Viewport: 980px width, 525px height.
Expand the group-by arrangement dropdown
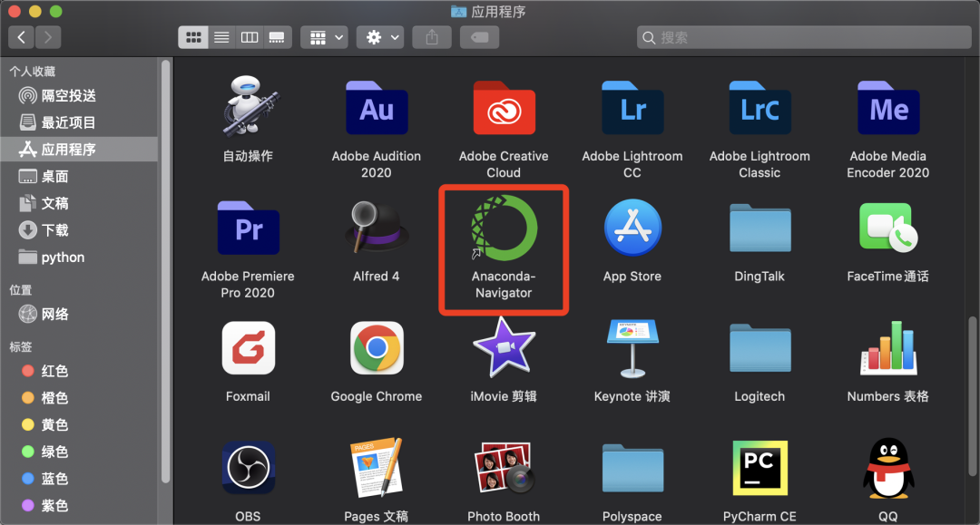pyautogui.click(x=324, y=37)
